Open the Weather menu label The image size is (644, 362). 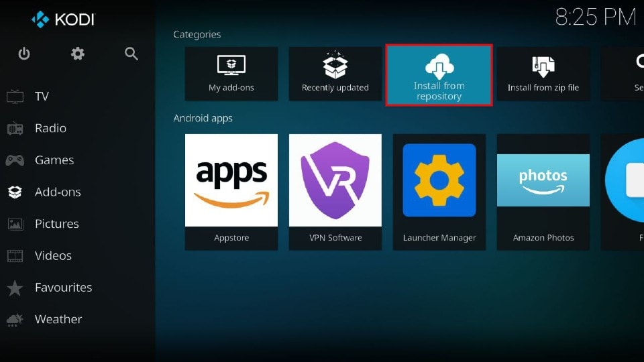coord(58,319)
